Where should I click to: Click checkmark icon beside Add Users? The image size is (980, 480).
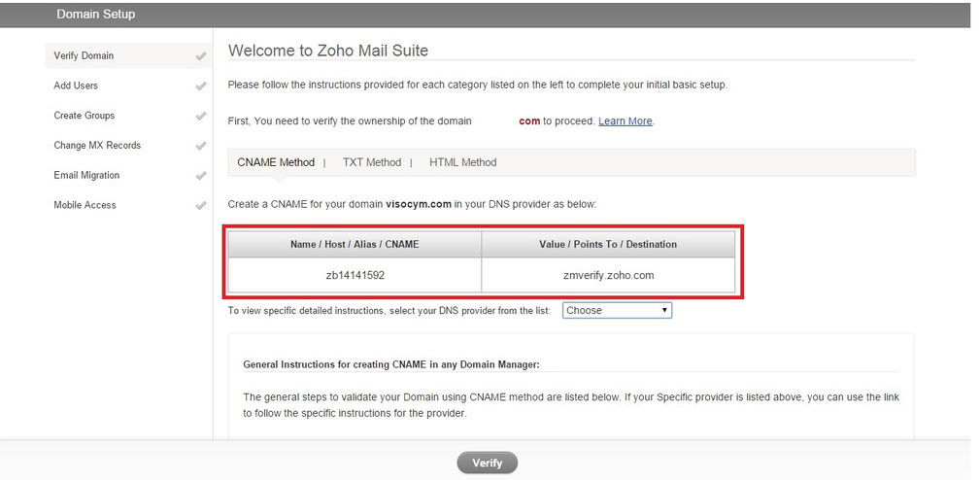coord(201,86)
